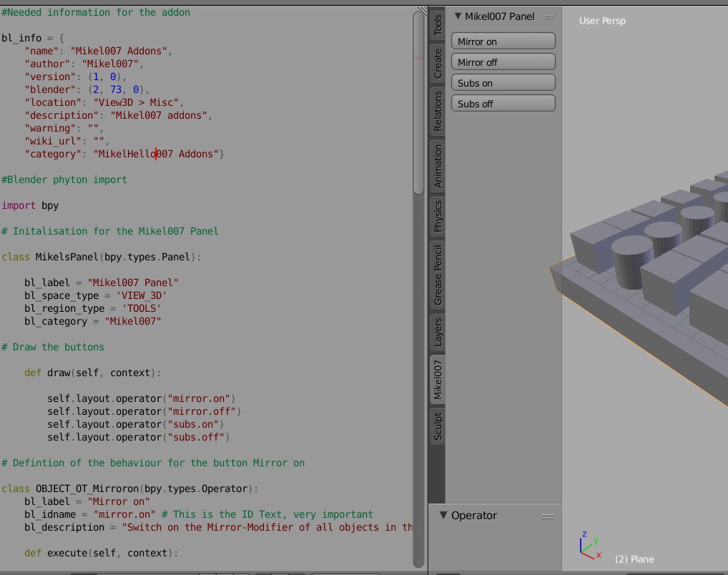
Task: Disable subdivision with Subs off
Action: (x=503, y=104)
